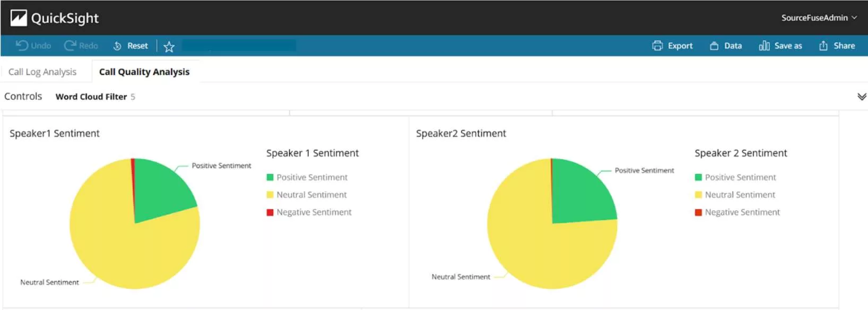This screenshot has height=310, width=868.
Task: Expand the Controls panel chevron
Action: (862, 97)
